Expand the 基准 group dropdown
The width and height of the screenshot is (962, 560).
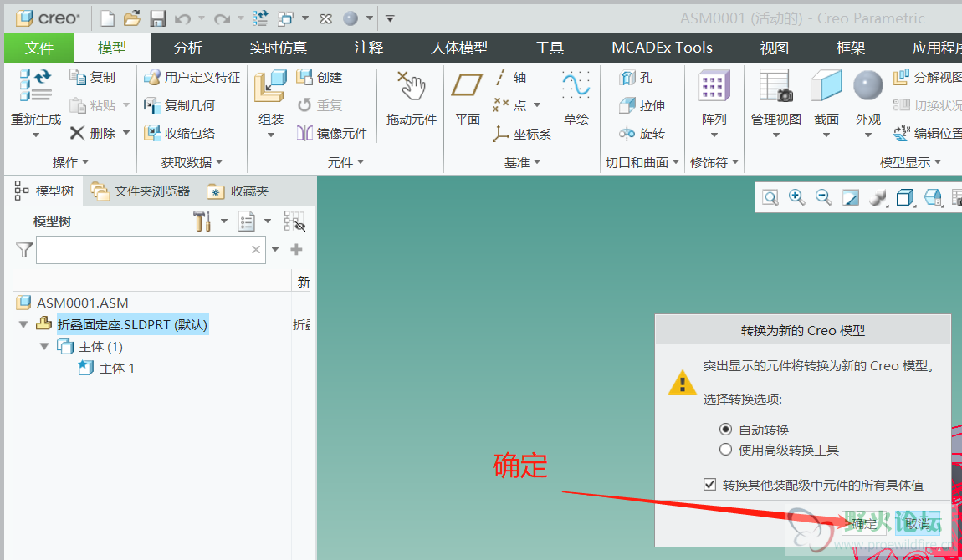click(523, 162)
